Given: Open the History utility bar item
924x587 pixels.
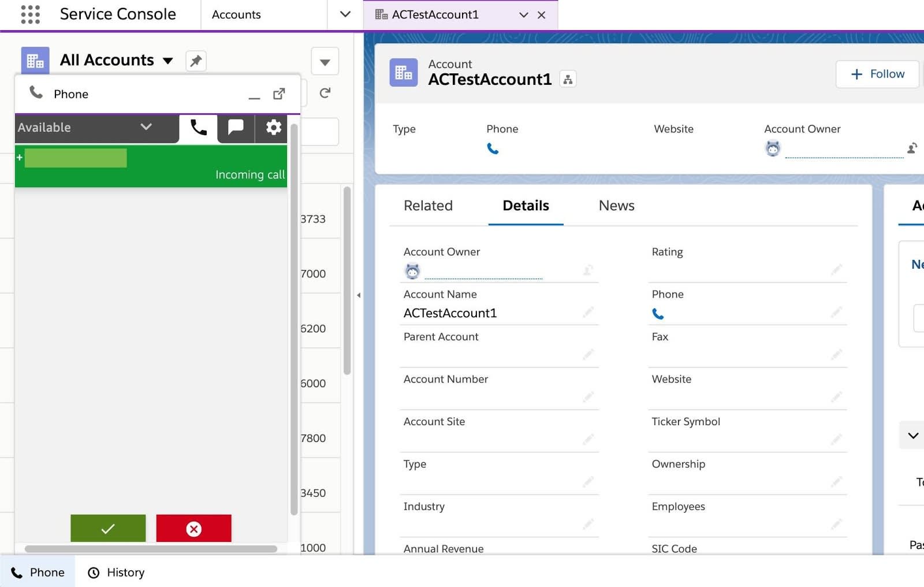Looking at the screenshot, I should click(115, 572).
